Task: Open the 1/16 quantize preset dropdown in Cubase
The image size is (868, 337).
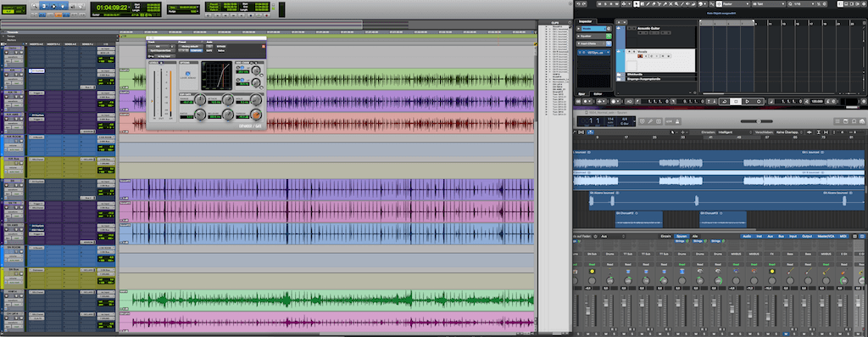Action: pyautogui.click(x=804, y=4)
